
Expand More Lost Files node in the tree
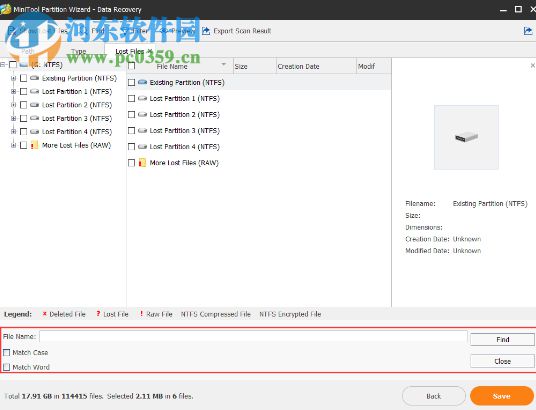[x=13, y=145]
